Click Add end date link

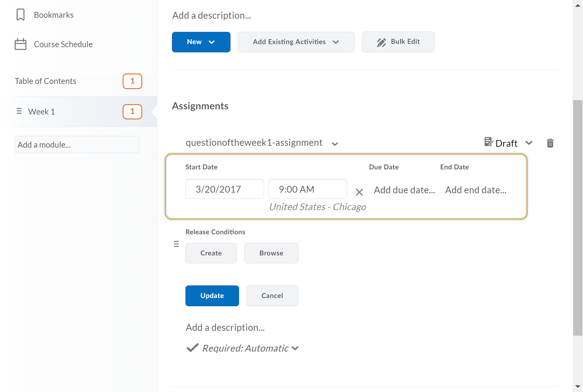[x=476, y=190]
